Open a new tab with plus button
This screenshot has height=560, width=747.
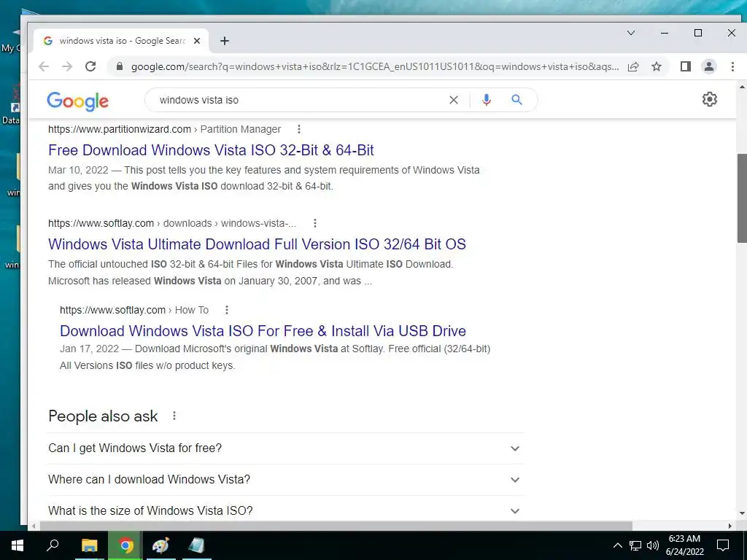225,41
